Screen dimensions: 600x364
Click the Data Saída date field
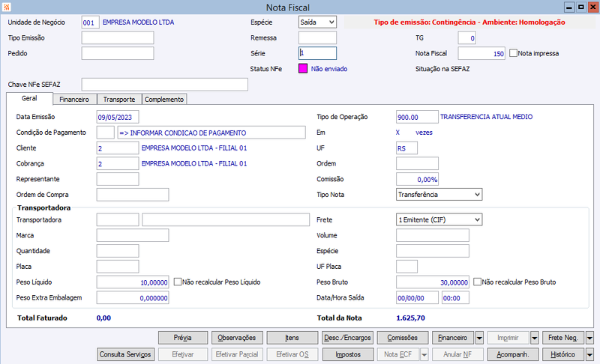pos(417,298)
